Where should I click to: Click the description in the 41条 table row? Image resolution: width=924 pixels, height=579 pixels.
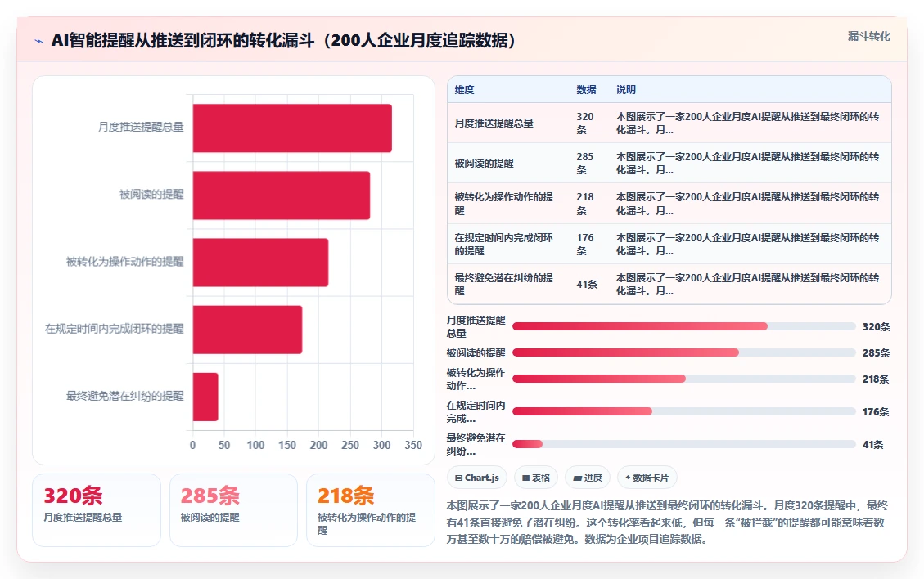point(747,284)
